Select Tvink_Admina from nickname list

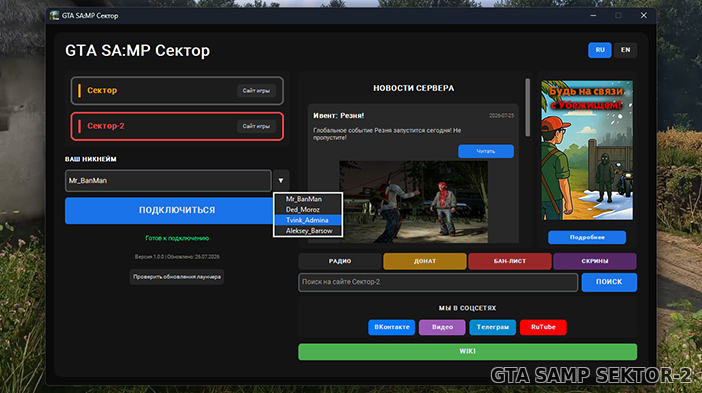click(x=308, y=220)
